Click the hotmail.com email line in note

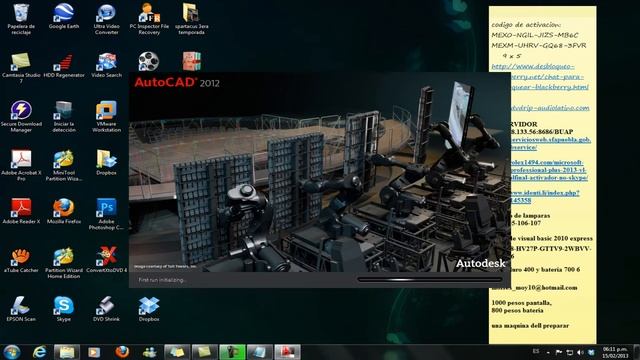[x=534, y=288]
